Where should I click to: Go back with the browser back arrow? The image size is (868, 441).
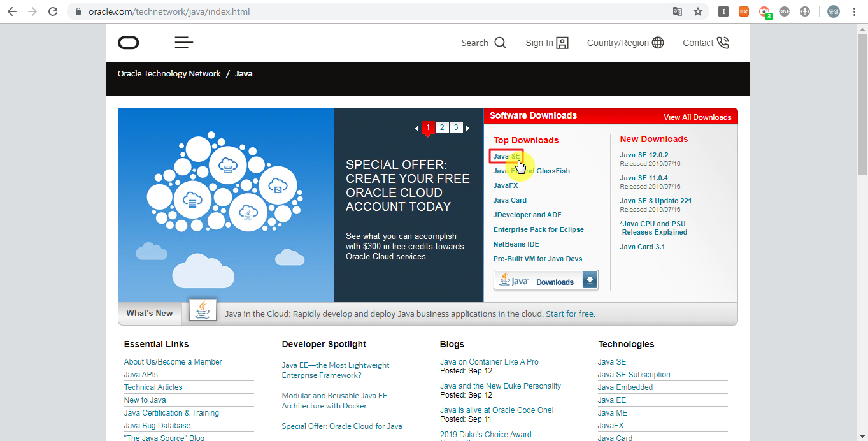(11, 11)
